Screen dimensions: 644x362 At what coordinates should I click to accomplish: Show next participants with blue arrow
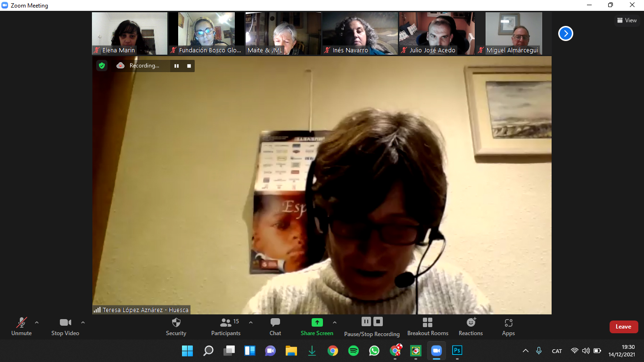pos(565,33)
